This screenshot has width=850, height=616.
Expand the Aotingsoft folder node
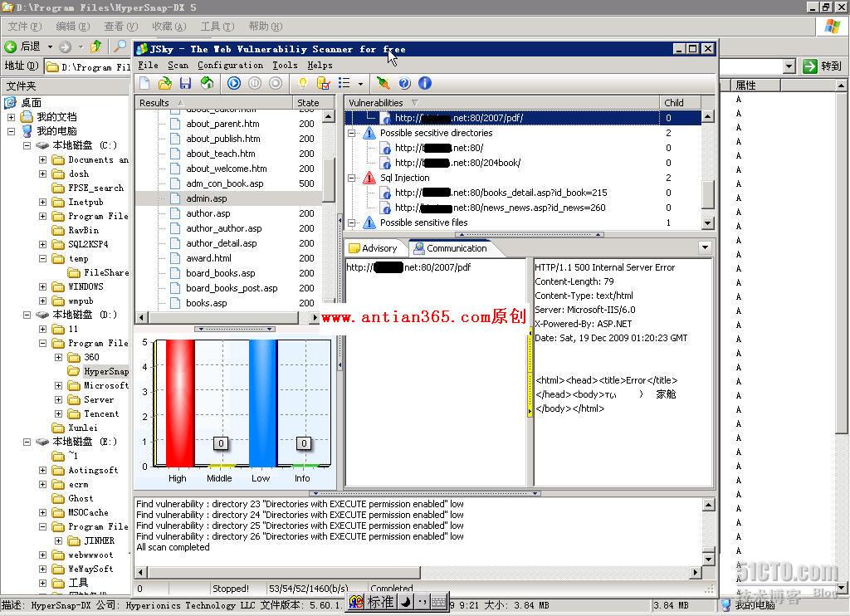point(42,470)
